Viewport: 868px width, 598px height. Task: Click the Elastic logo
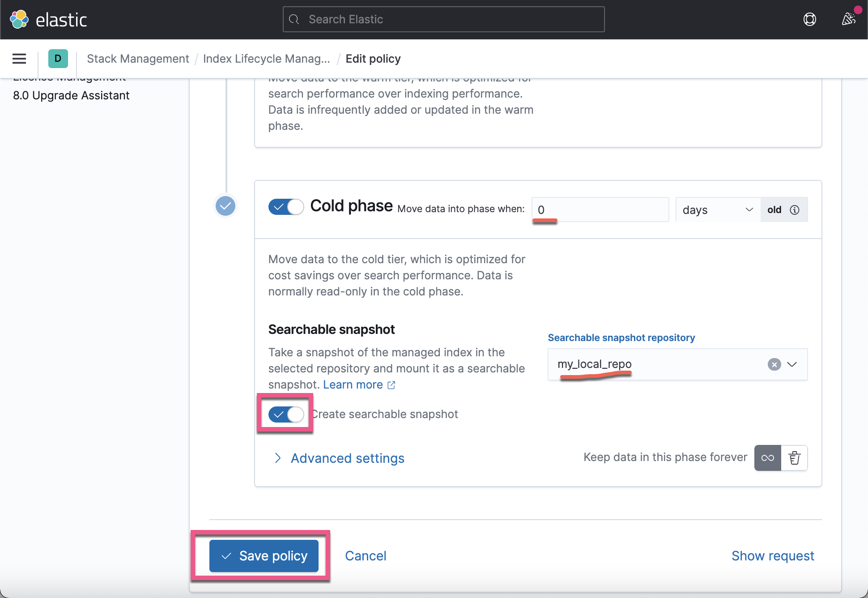(48, 20)
